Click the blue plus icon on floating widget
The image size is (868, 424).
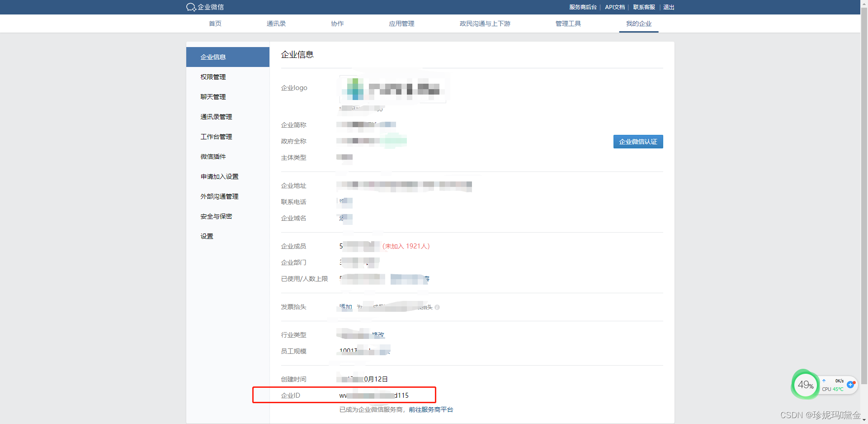pyautogui.click(x=850, y=385)
